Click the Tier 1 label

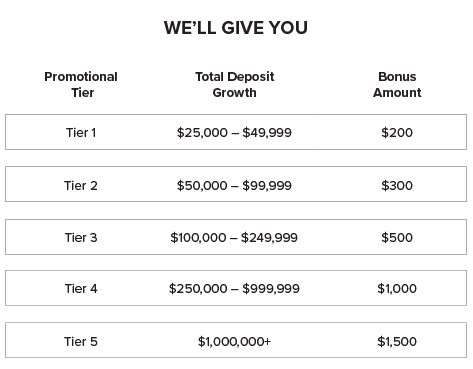pos(81,133)
